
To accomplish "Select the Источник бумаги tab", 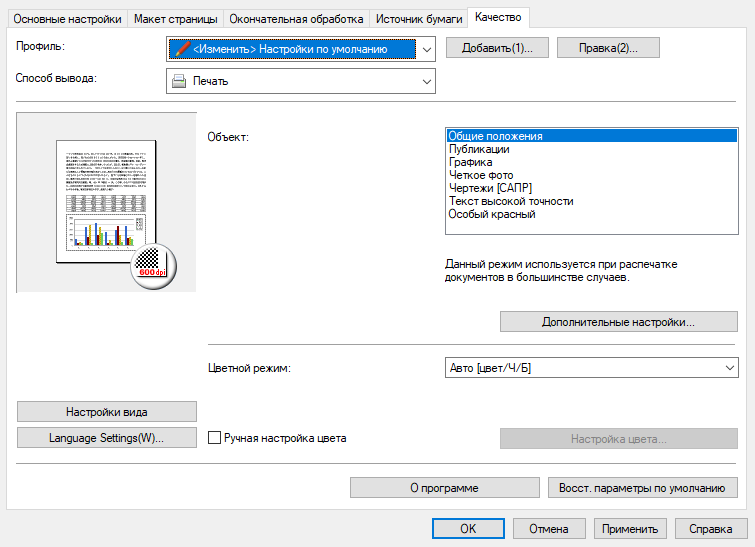I will (418, 19).
